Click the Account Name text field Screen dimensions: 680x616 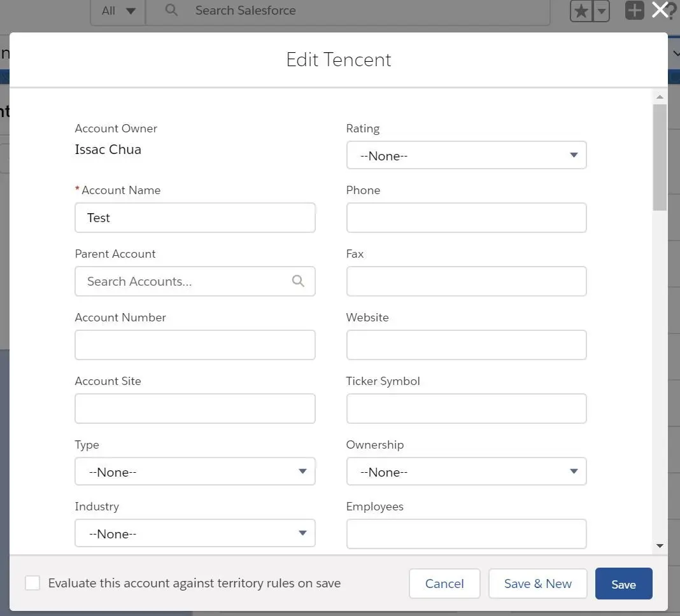pyautogui.click(x=195, y=218)
